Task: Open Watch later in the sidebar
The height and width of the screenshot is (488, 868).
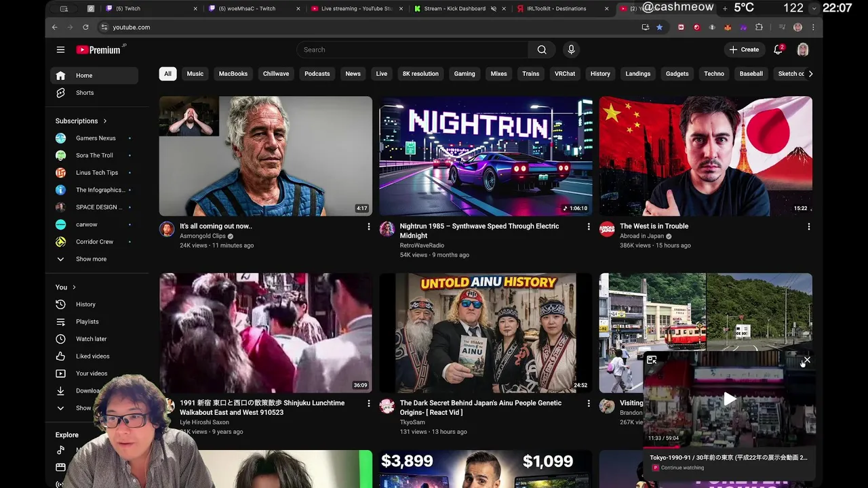Action: point(94,339)
